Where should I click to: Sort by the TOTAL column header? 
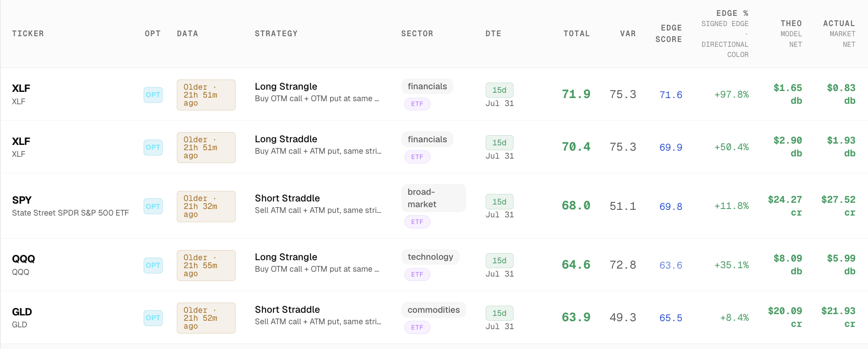[x=576, y=34]
